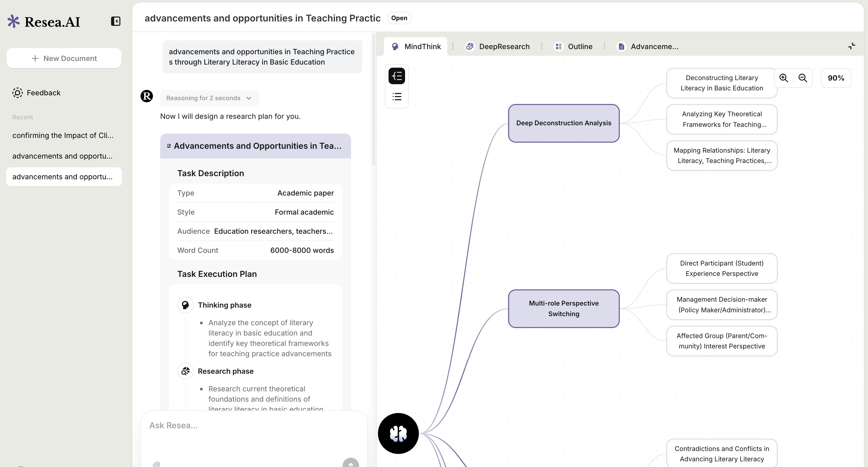Screen dimensions: 868x467
Task: Click the Research phase icon
Action: (x=185, y=371)
